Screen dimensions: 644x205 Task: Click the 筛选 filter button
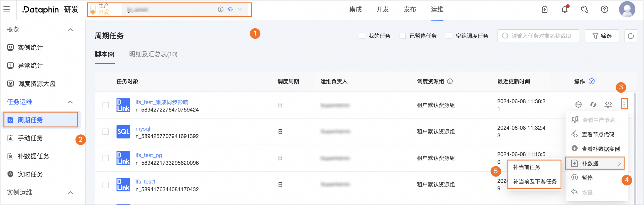(x=602, y=36)
